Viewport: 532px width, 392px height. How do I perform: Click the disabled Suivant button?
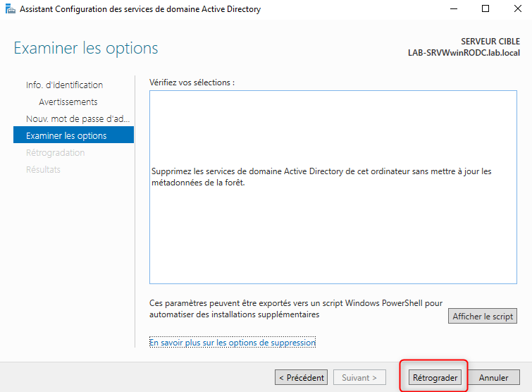359,377
